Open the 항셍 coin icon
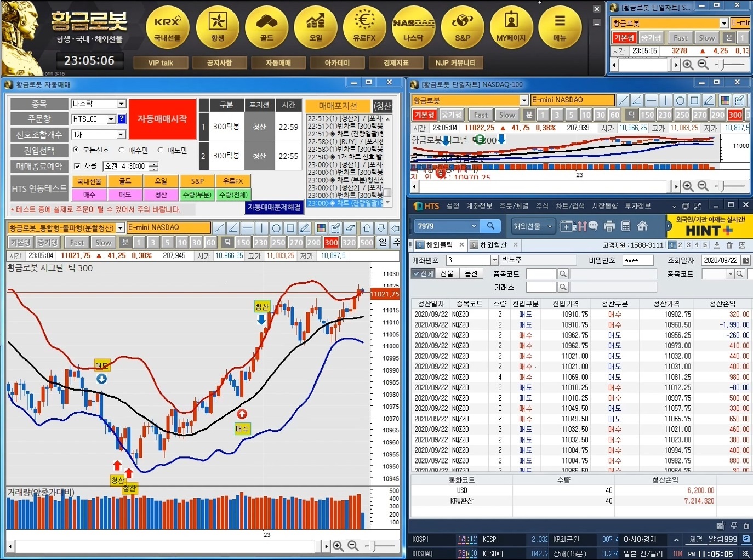 (218, 27)
